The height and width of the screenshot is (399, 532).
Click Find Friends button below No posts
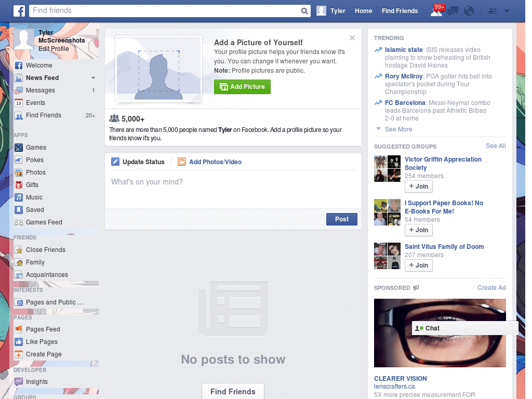pos(233,391)
